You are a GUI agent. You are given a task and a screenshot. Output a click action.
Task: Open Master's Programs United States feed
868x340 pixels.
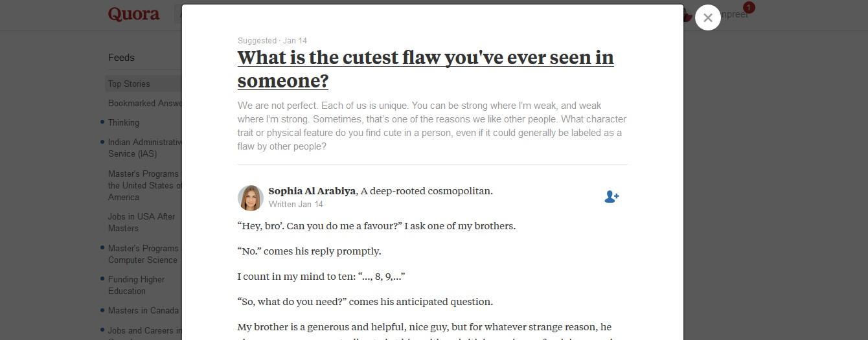[x=144, y=185]
